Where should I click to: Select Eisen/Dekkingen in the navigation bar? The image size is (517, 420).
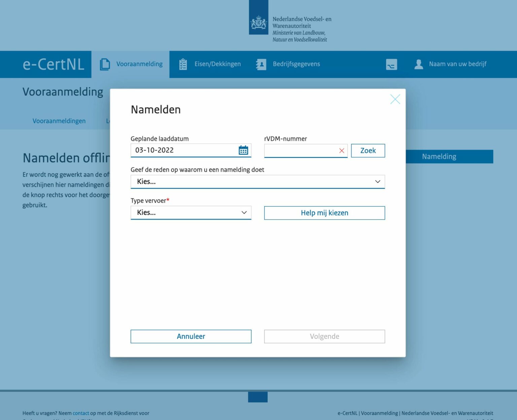pyautogui.click(x=217, y=64)
